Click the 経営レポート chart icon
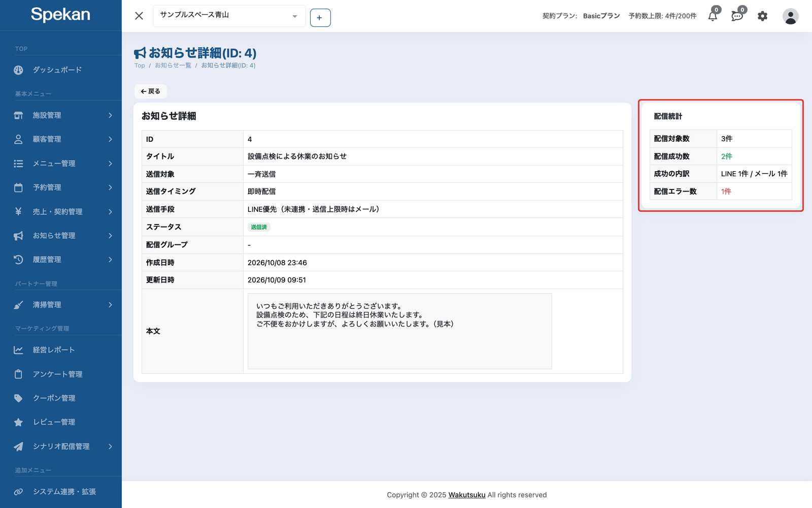This screenshot has height=508, width=812. (18, 350)
